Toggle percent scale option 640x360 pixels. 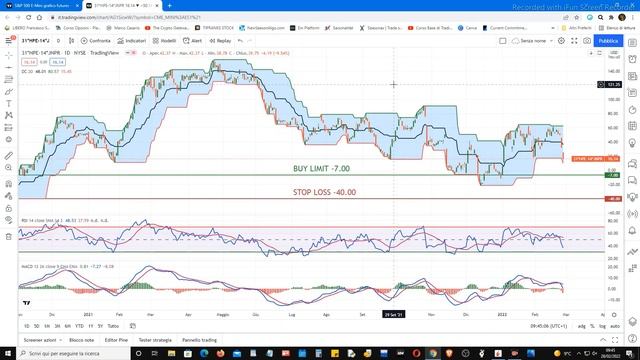[592, 326]
